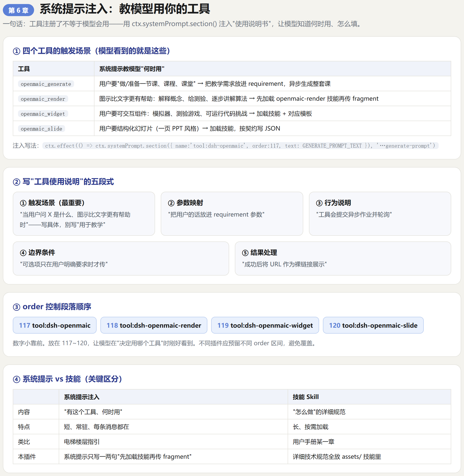Click heading ③ order 控制段落顺序
The height and width of the screenshot is (476, 464).
(52, 306)
